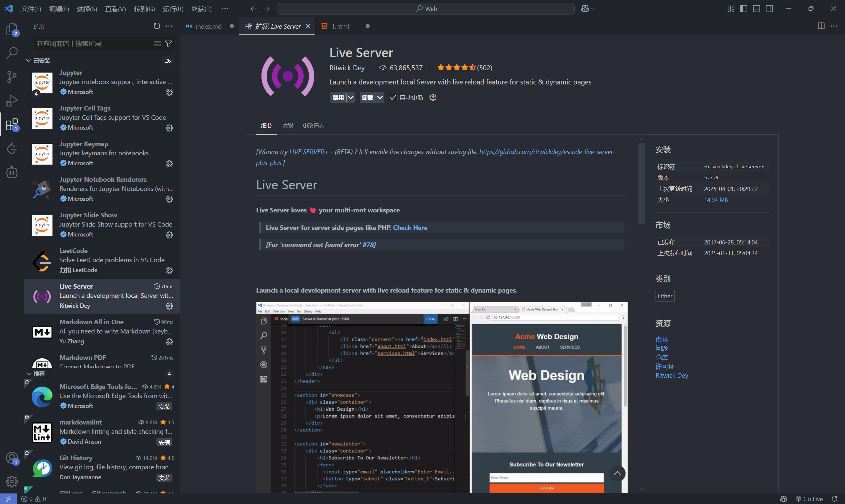The height and width of the screenshot is (504, 845).
Task: Close the Live Server extension tab
Action: pyautogui.click(x=308, y=26)
